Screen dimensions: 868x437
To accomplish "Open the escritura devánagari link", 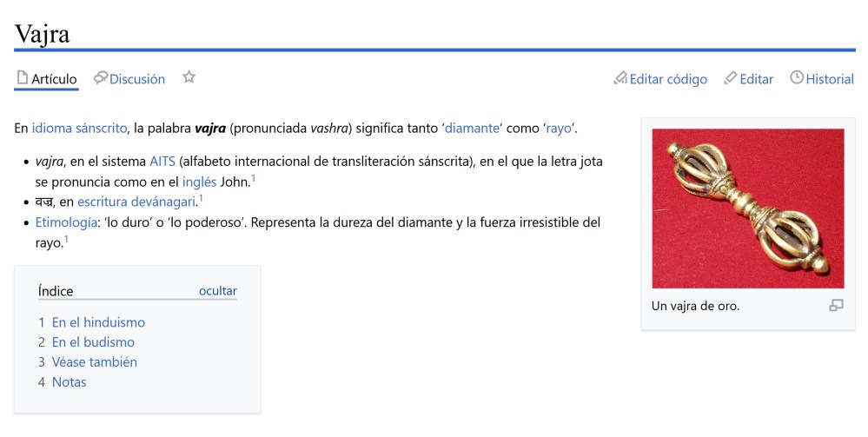I will click(x=136, y=202).
